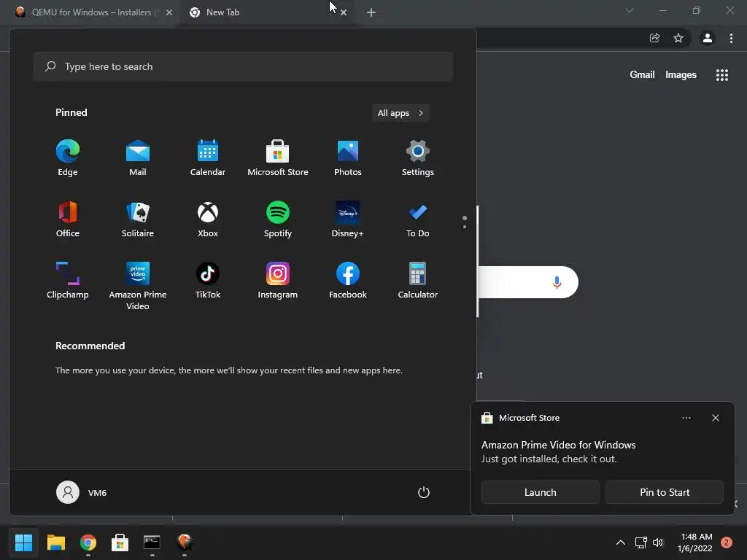Expand the All apps list
The height and width of the screenshot is (560, 747).
coord(400,113)
